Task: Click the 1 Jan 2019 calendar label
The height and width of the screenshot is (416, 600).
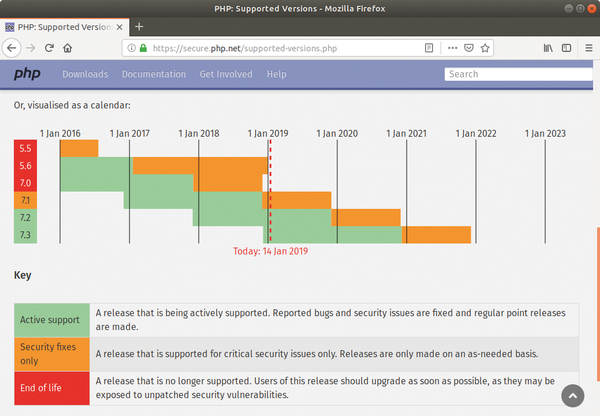Action: (x=268, y=133)
